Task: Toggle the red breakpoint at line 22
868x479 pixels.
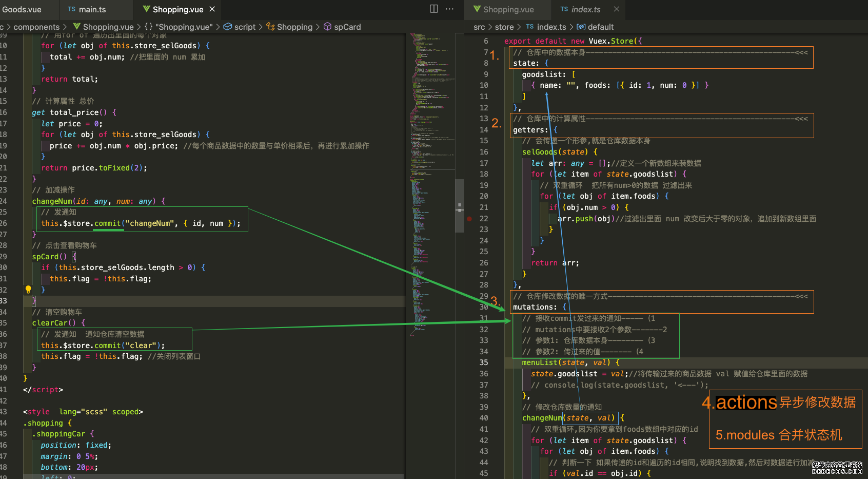Action: coord(469,219)
